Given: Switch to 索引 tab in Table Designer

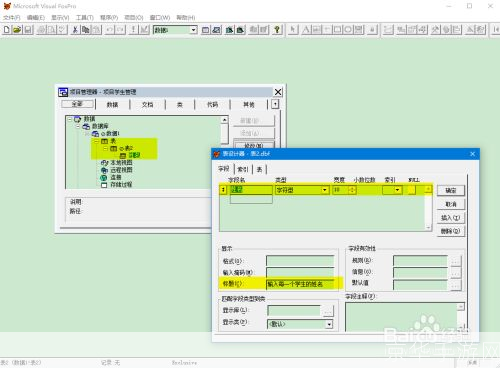Looking at the screenshot, I should point(243,169).
